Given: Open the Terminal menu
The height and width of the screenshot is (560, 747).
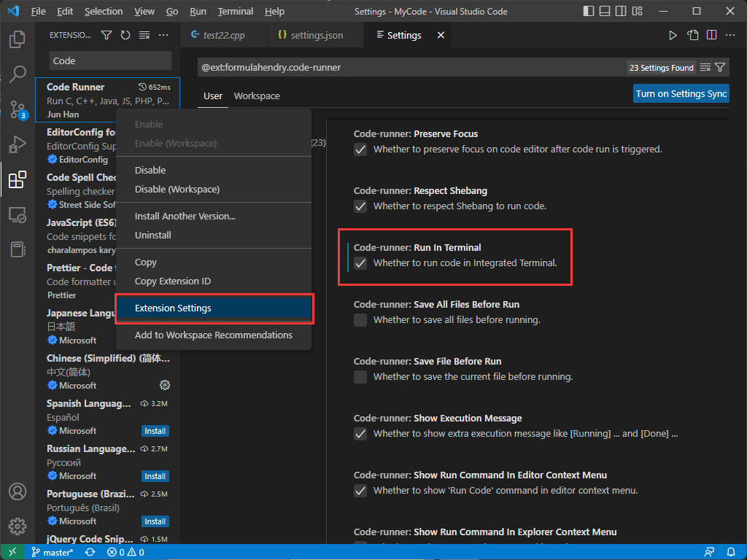Looking at the screenshot, I should pyautogui.click(x=236, y=11).
